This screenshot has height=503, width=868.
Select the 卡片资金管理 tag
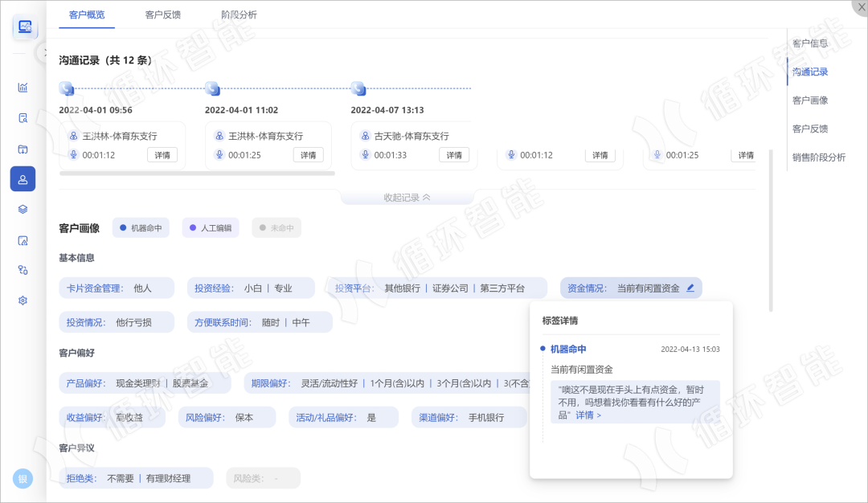tap(117, 288)
